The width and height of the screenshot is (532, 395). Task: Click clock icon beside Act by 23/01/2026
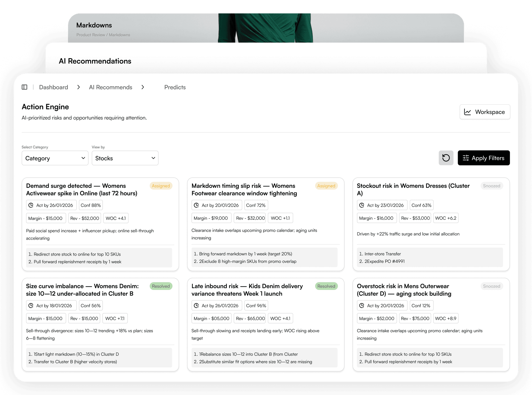[x=362, y=205]
